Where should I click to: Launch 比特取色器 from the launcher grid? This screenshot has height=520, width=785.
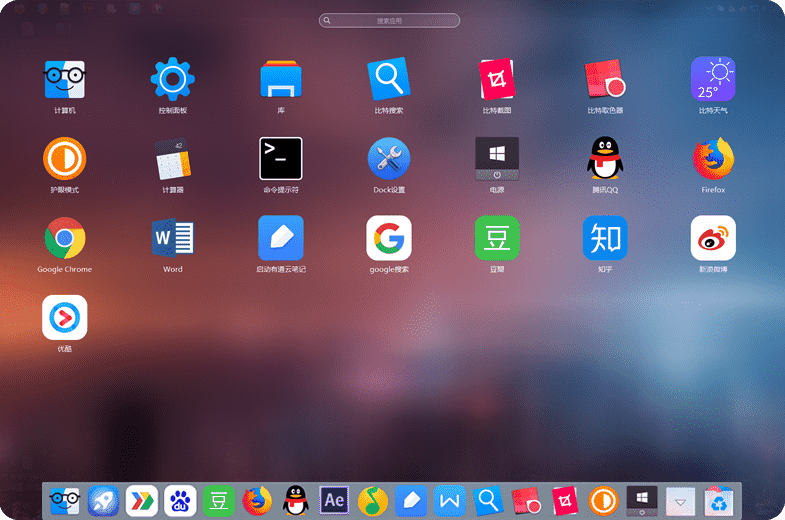(x=605, y=79)
